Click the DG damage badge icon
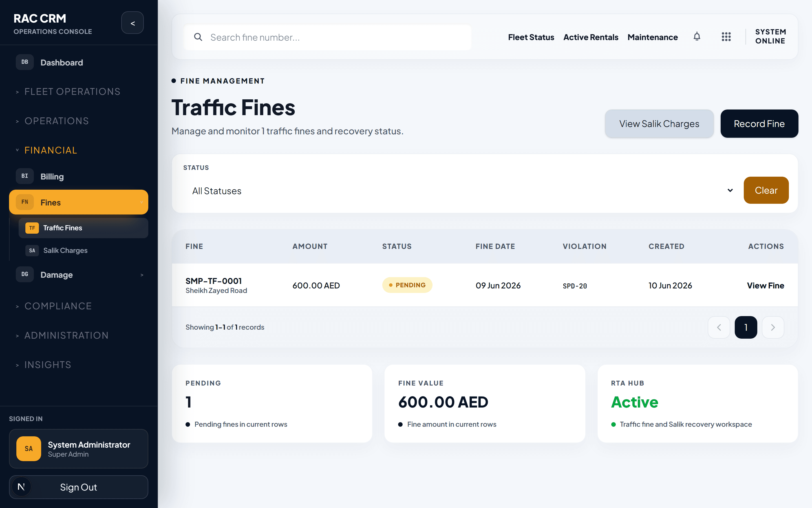 (25, 275)
